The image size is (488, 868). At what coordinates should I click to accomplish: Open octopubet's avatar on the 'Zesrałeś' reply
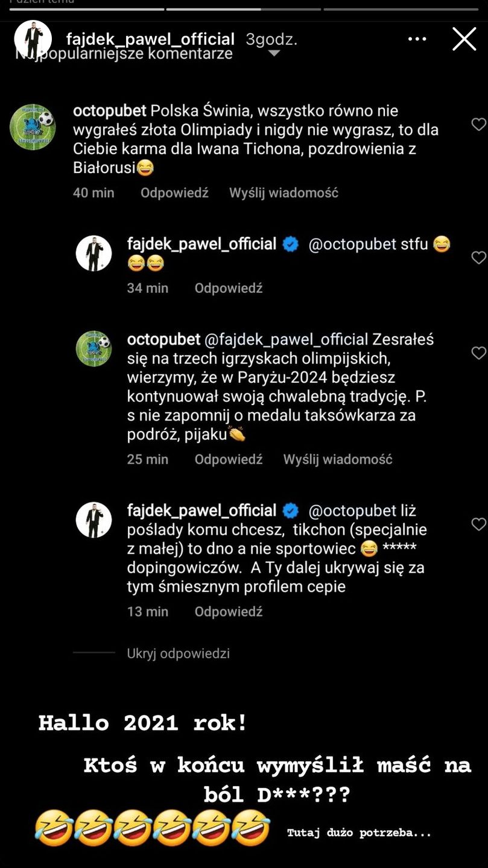[93, 348]
